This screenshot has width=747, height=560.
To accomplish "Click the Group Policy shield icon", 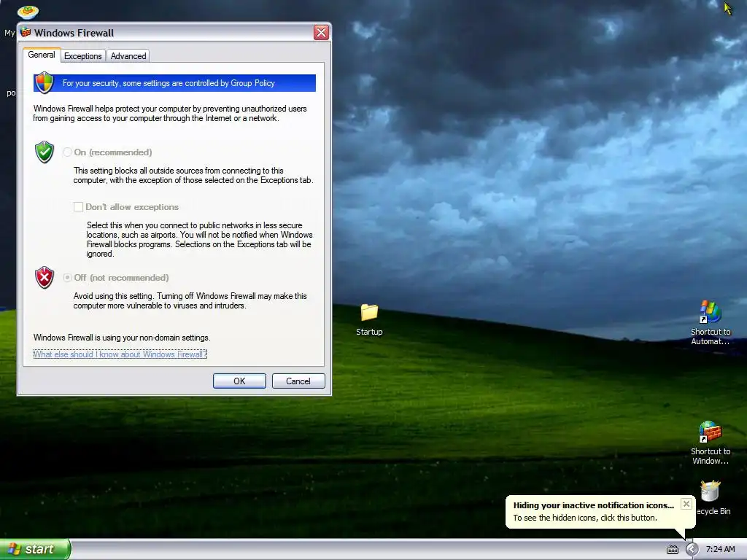I will (x=44, y=83).
